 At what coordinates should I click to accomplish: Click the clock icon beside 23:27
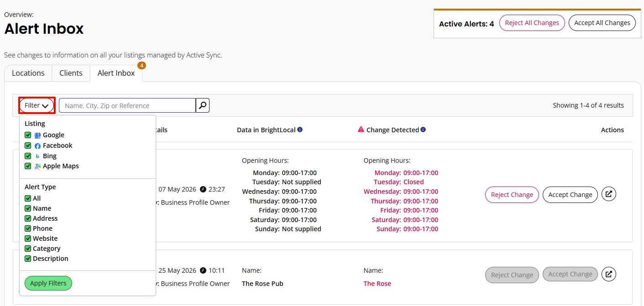click(x=203, y=189)
